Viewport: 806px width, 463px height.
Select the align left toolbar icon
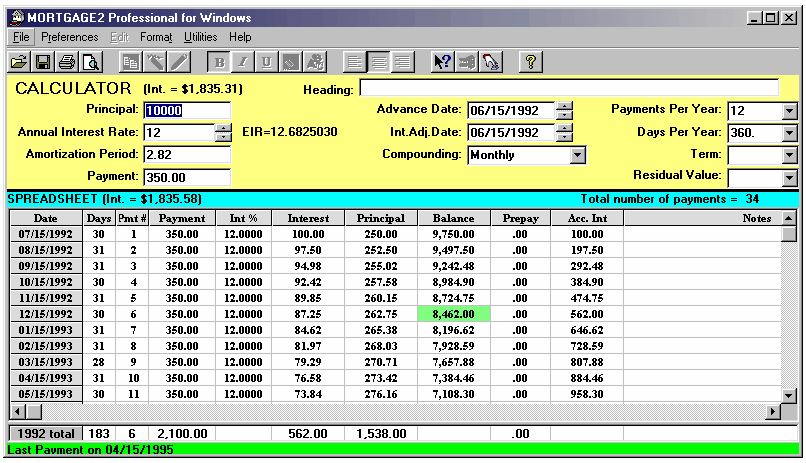pos(355,62)
